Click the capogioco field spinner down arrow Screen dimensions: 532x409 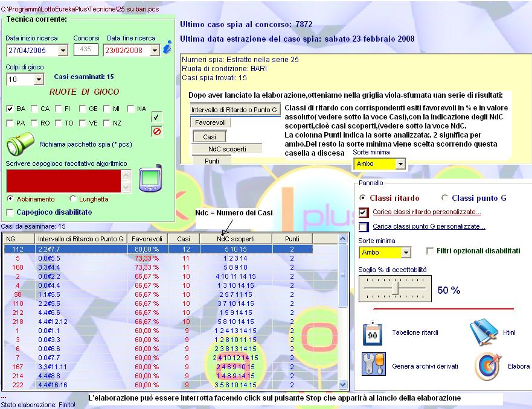tap(126, 187)
